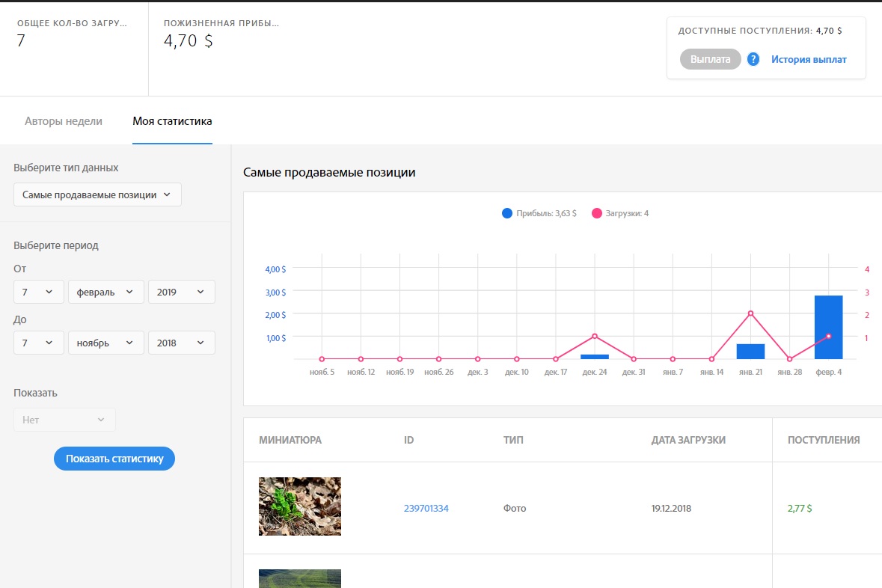
Task: Open the 2018 year dropdown
Action: pyautogui.click(x=181, y=343)
